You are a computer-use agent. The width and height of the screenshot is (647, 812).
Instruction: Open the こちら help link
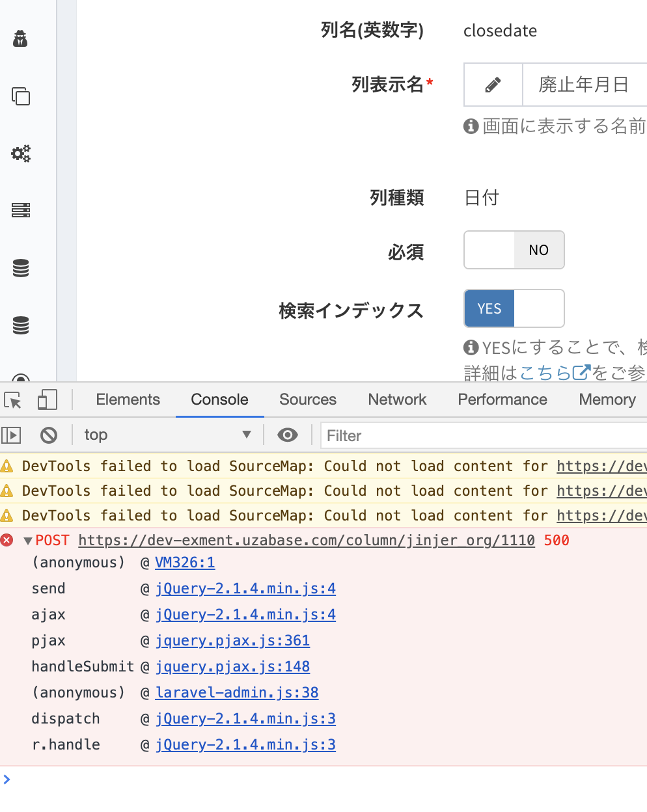545,373
